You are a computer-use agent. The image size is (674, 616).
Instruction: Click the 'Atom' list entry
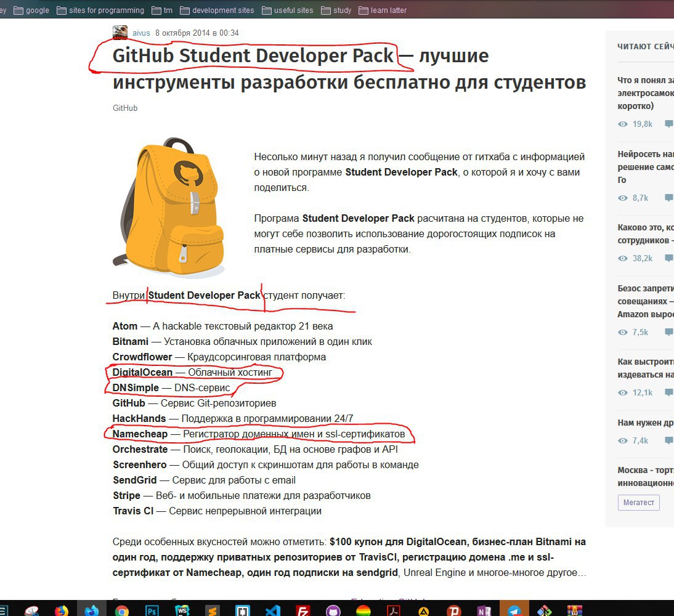(222, 326)
